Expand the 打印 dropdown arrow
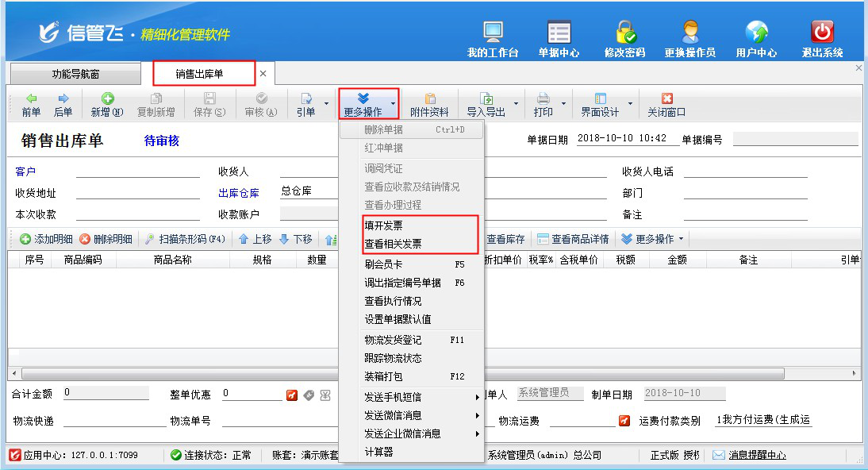The height and width of the screenshot is (470, 868). pyautogui.click(x=564, y=104)
